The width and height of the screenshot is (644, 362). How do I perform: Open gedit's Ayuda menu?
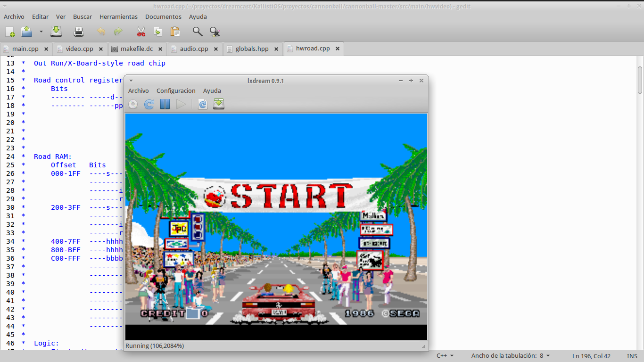click(x=198, y=16)
